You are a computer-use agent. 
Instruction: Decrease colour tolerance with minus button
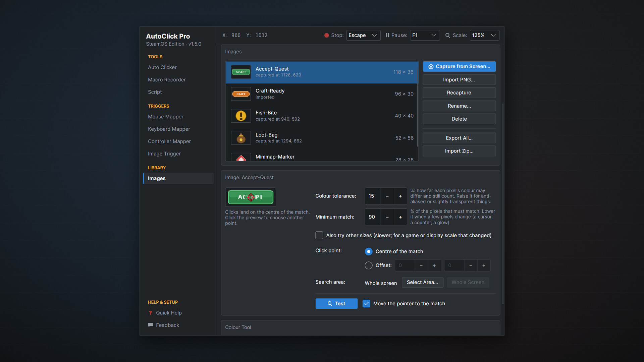387,196
